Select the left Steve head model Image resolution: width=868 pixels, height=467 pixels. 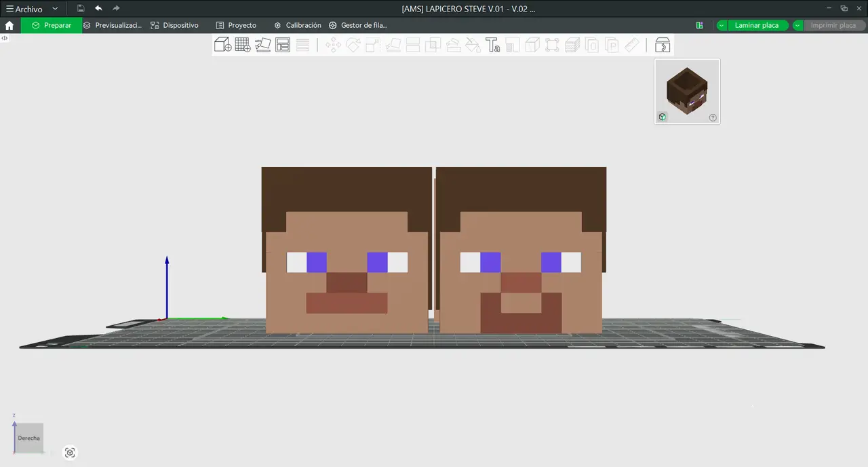pos(347,250)
